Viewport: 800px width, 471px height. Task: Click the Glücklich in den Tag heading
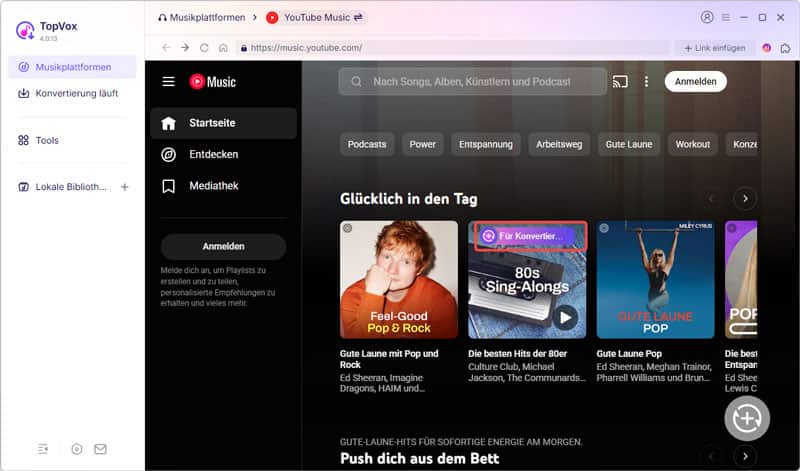(409, 199)
